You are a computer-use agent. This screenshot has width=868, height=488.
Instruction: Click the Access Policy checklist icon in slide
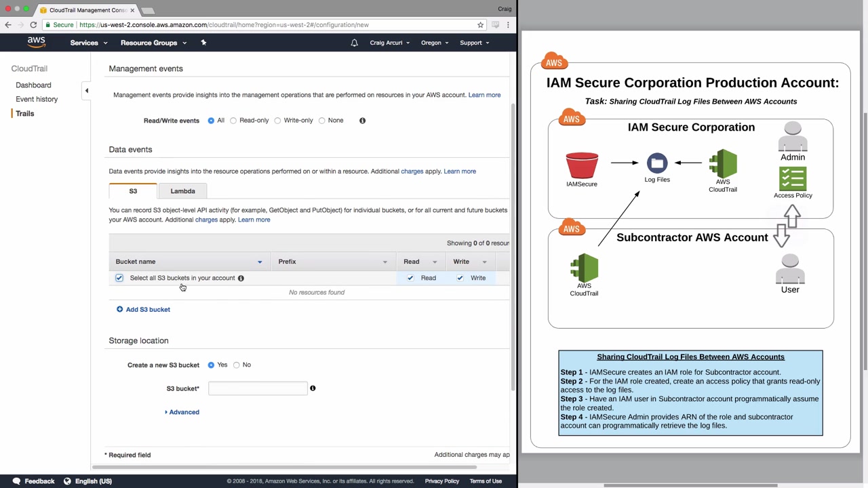click(x=793, y=179)
